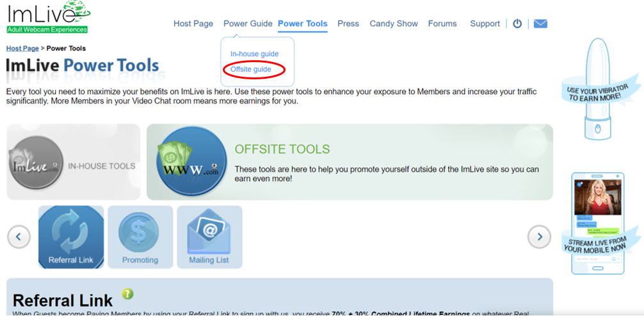Open the Power Guide menu
This screenshot has width=644, height=316.
248,24
